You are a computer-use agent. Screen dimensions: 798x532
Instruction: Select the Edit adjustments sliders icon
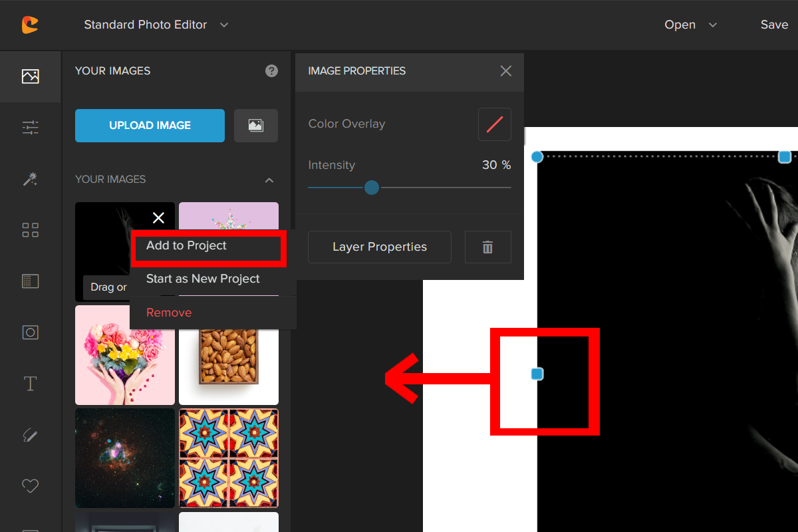tap(30, 128)
